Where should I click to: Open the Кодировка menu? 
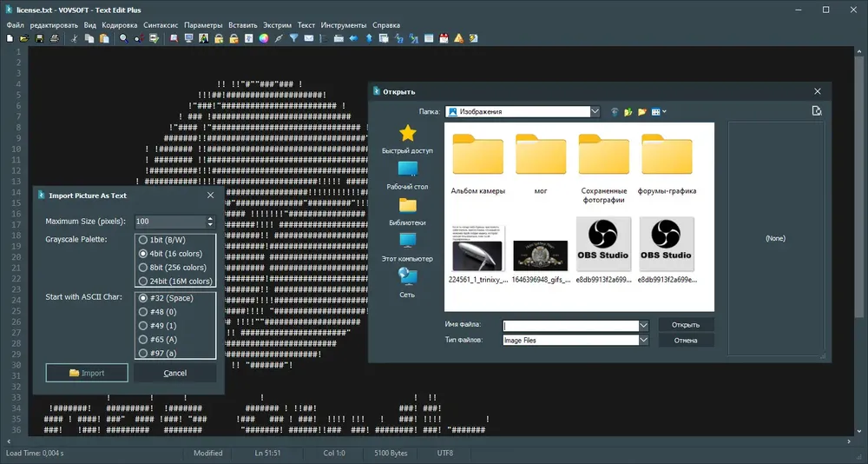click(120, 25)
